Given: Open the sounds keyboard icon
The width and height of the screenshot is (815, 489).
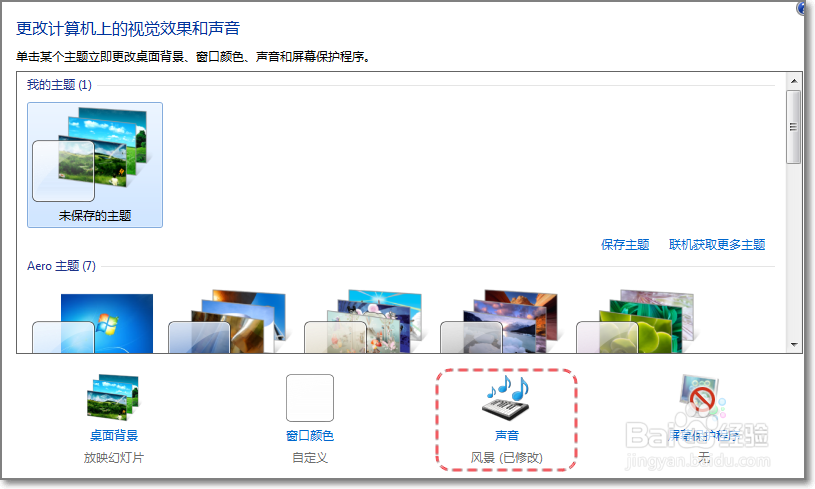Looking at the screenshot, I should [506, 398].
